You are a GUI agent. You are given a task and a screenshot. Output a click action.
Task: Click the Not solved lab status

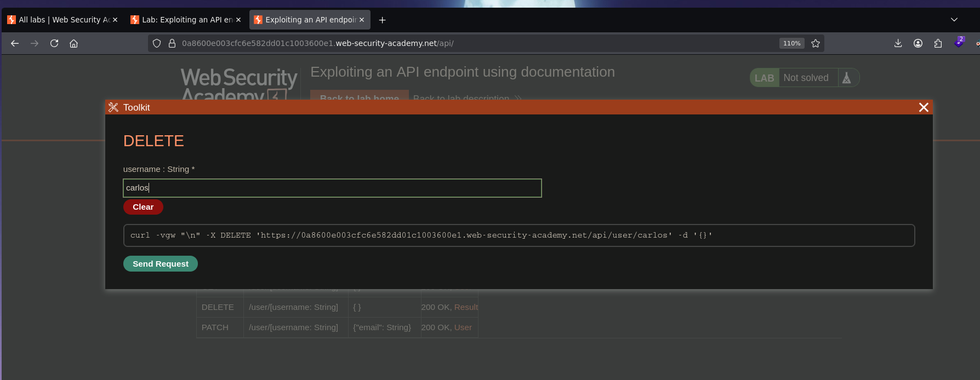(x=806, y=78)
